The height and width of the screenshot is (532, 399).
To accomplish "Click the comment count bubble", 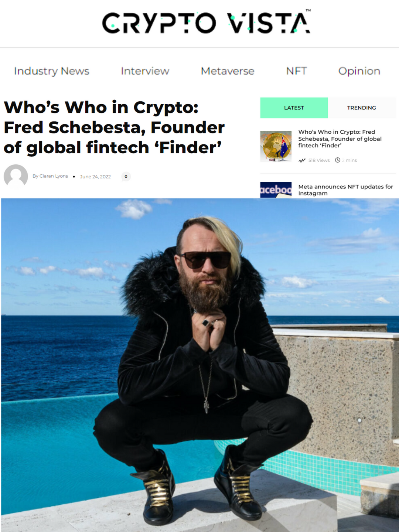I will (126, 177).
